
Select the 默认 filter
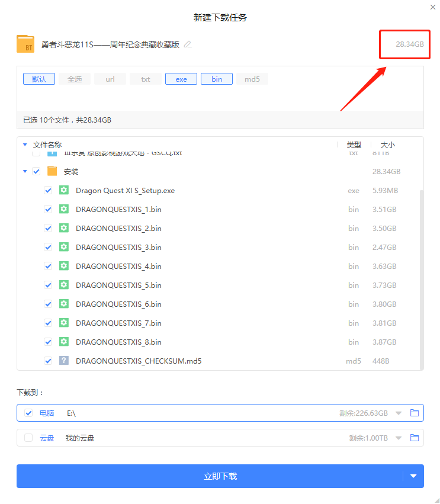(x=39, y=79)
